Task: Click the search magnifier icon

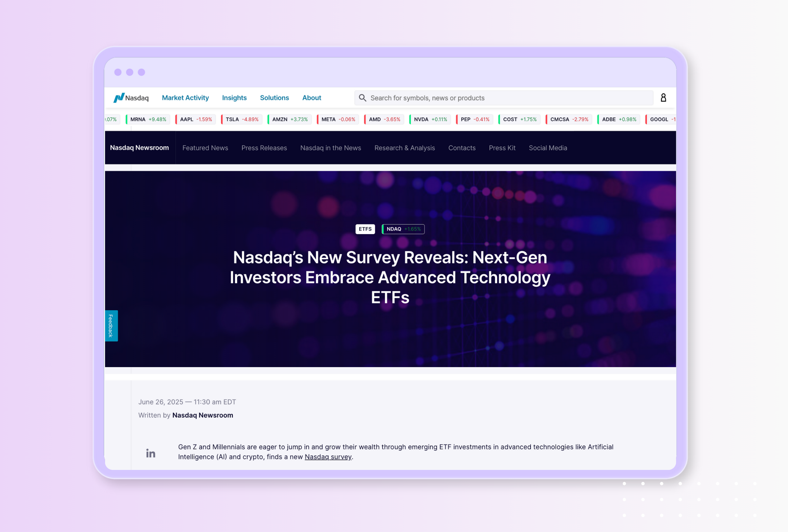Action: click(x=362, y=98)
